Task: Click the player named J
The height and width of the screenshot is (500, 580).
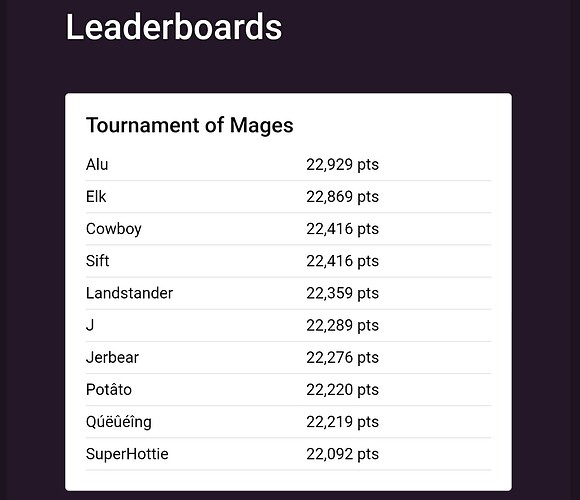Action: pyautogui.click(x=90, y=325)
